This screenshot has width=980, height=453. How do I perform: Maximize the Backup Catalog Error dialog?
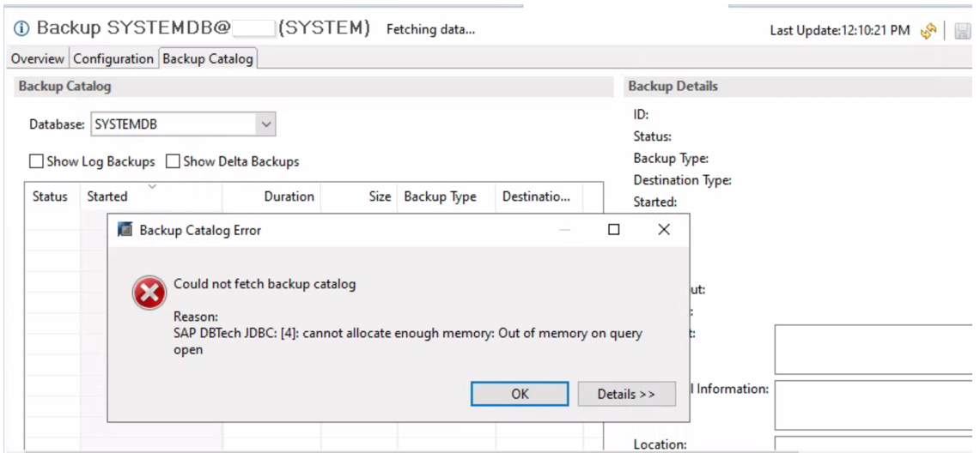point(614,230)
